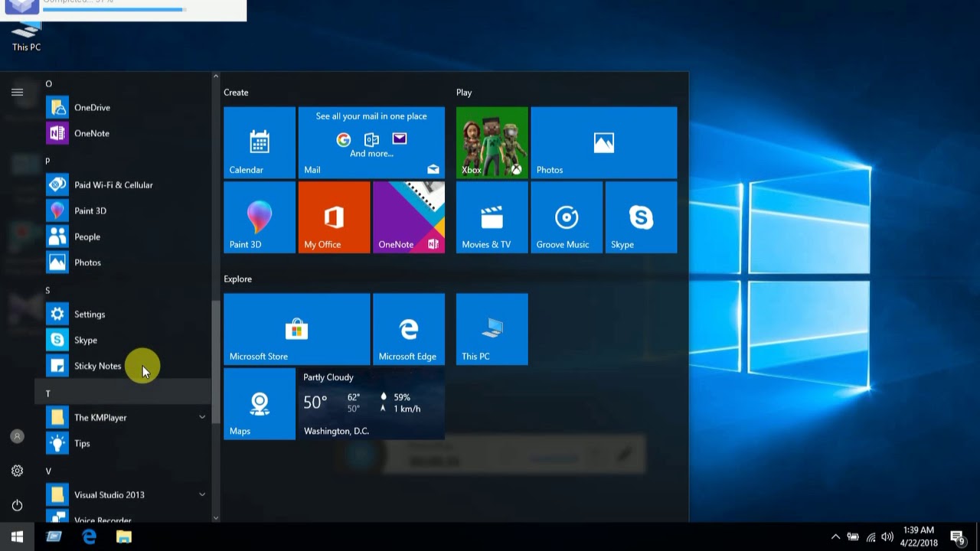Open the OneNote tile
Image resolution: width=980 pixels, height=551 pixels.
[x=409, y=217]
